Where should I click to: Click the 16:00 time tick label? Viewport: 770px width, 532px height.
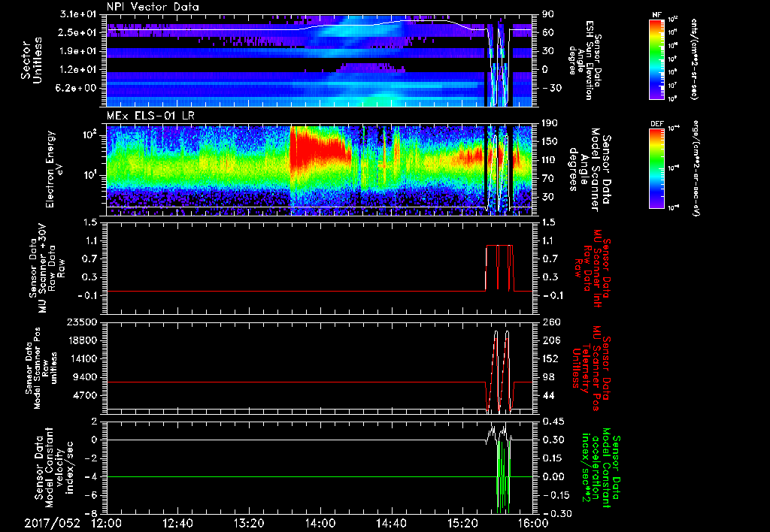coord(533,523)
